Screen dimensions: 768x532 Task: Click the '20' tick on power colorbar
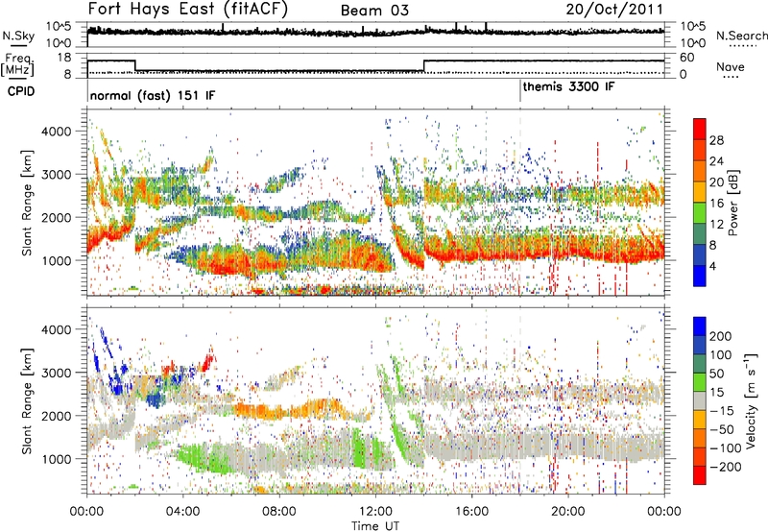pos(716,182)
